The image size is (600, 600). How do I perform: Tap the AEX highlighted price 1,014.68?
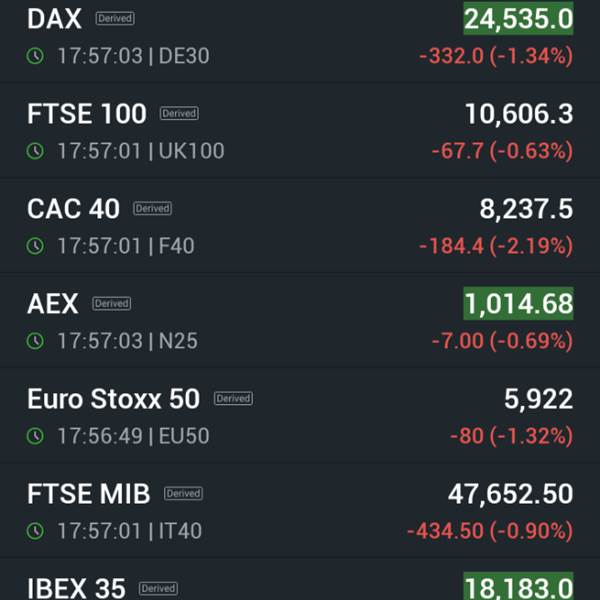518,303
